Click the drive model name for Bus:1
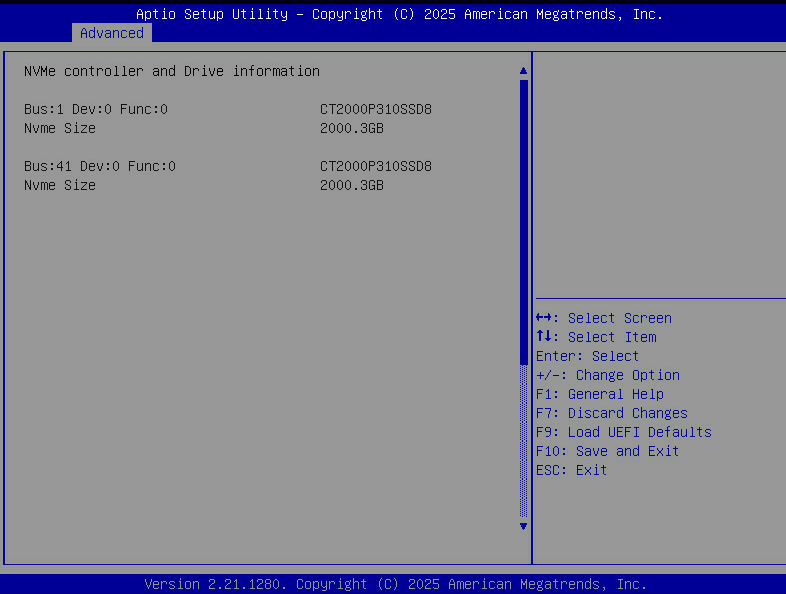The image size is (786, 594). click(376, 109)
